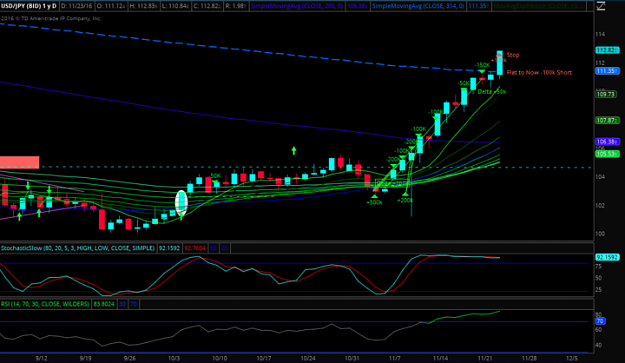This screenshot has height=363, width=625.
Task: Click the L: 110.84 low value
Action: click(x=175, y=6)
